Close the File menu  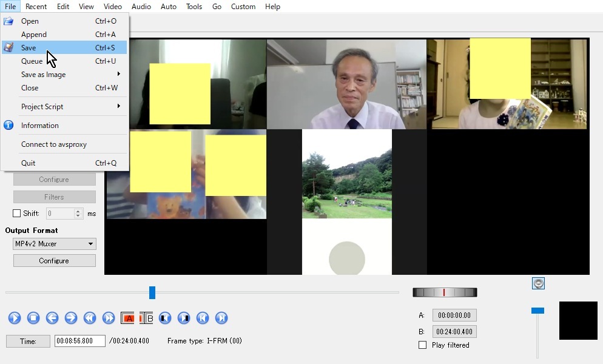(x=10, y=7)
